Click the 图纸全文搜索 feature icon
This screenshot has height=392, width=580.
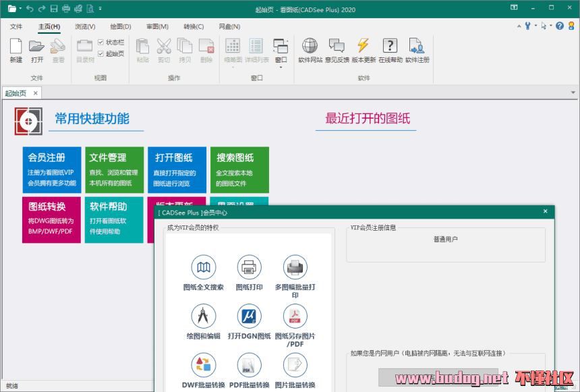[x=203, y=268]
